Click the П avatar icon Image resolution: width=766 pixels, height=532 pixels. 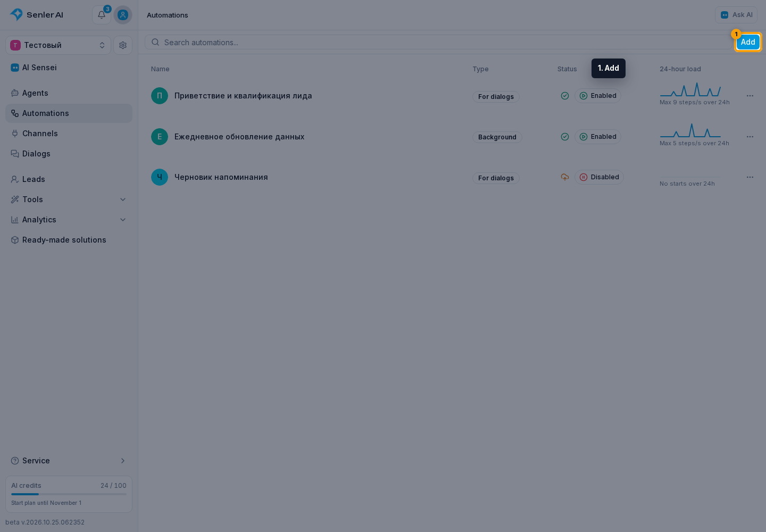click(160, 96)
